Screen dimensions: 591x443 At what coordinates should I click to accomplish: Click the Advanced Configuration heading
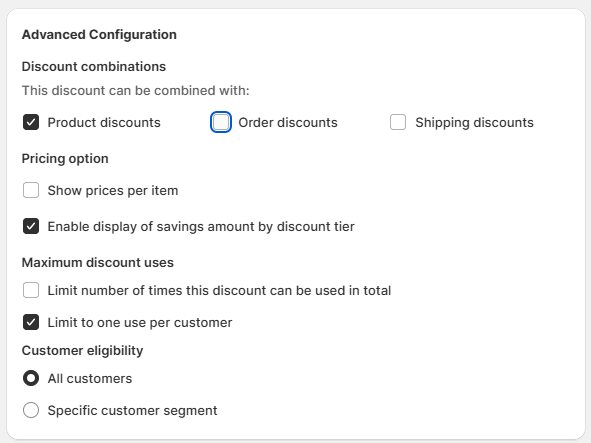(99, 35)
